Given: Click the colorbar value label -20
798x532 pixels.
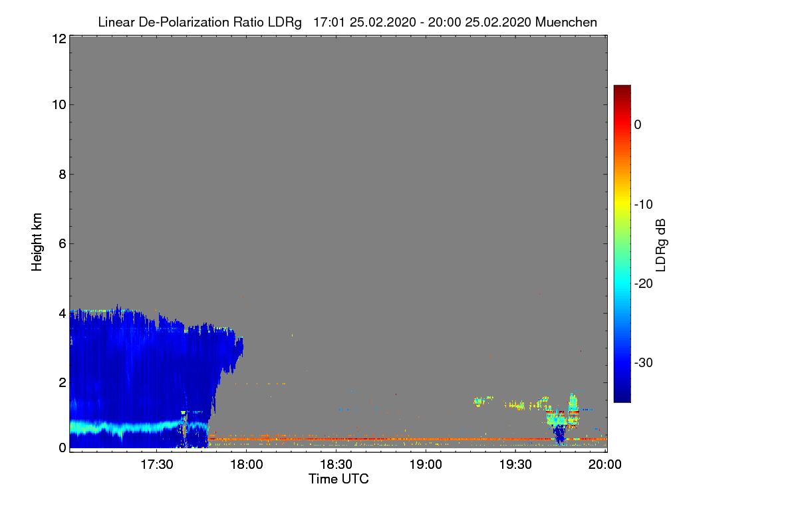Looking at the screenshot, I should tap(643, 283).
